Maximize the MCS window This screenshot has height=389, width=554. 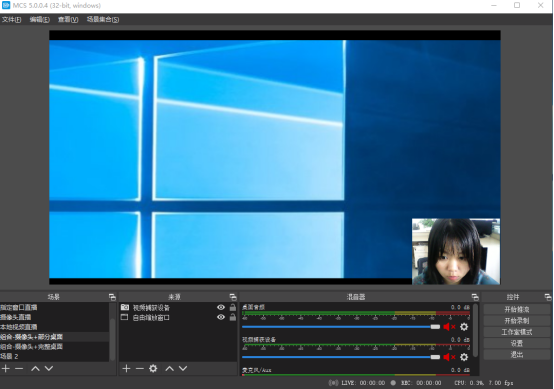[517, 5]
